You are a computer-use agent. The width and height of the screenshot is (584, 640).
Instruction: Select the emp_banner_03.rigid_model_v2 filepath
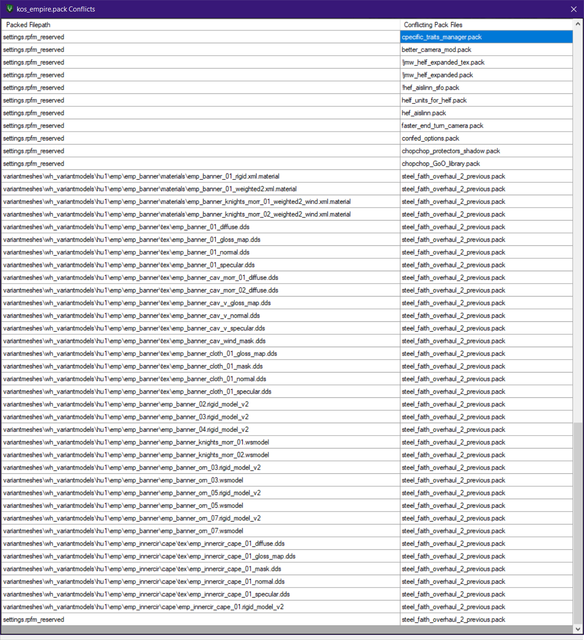click(x=200, y=417)
